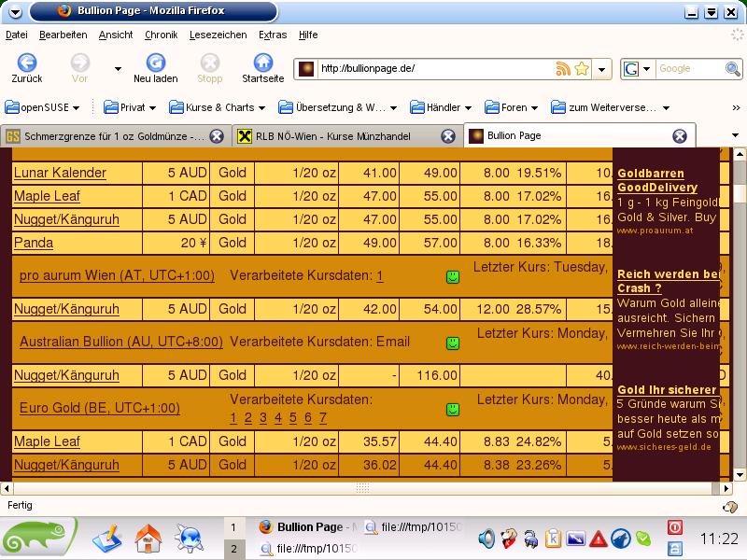This screenshot has width=747, height=560.
Task: Click the Zurück back arrow button
Action: pyautogui.click(x=26, y=63)
